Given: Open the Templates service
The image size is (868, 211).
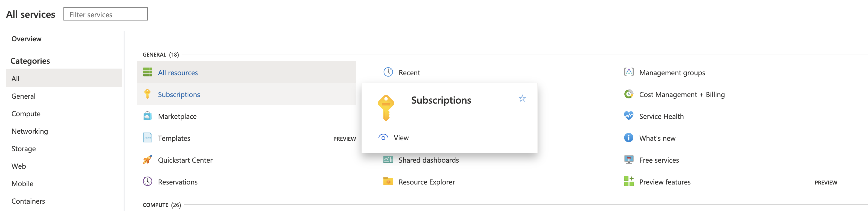Looking at the screenshot, I should point(174,138).
